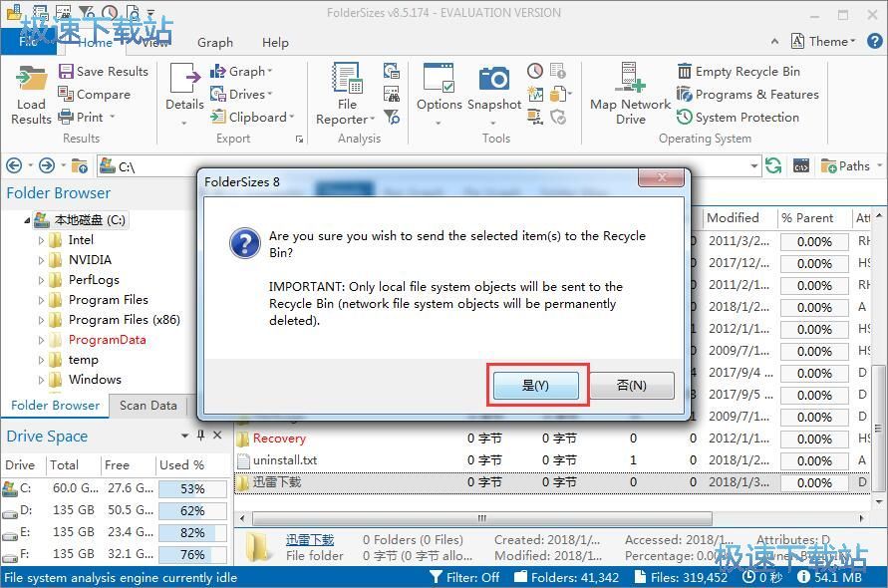Click the Load Results icon
The width and height of the screenshot is (888, 588).
(x=32, y=80)
